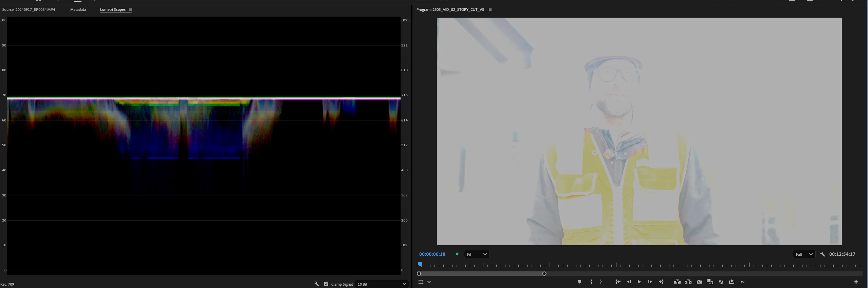
Task: Open the Source 20240917_ER0084.MP4 tab
Action: click(x=29, y=9)
